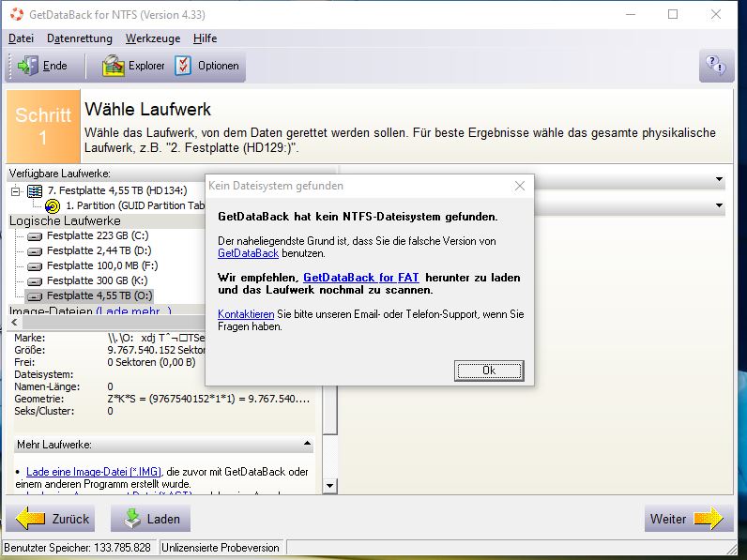Click the Größe sector value
Screen dimensions: 747x560
(157, 350)
